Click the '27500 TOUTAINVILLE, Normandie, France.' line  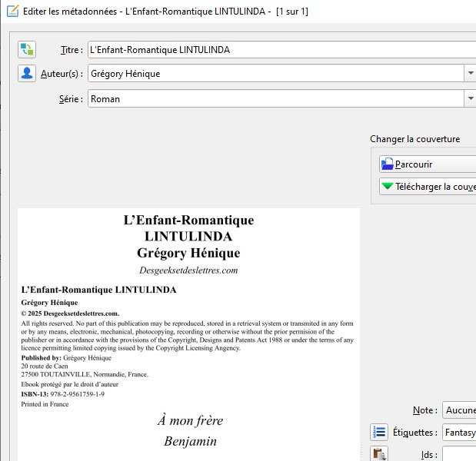[x=85, y=374]
